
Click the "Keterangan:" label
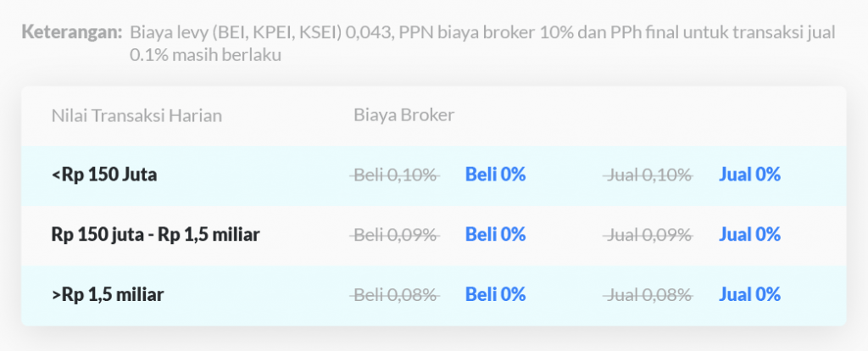(x=71, y=33)
